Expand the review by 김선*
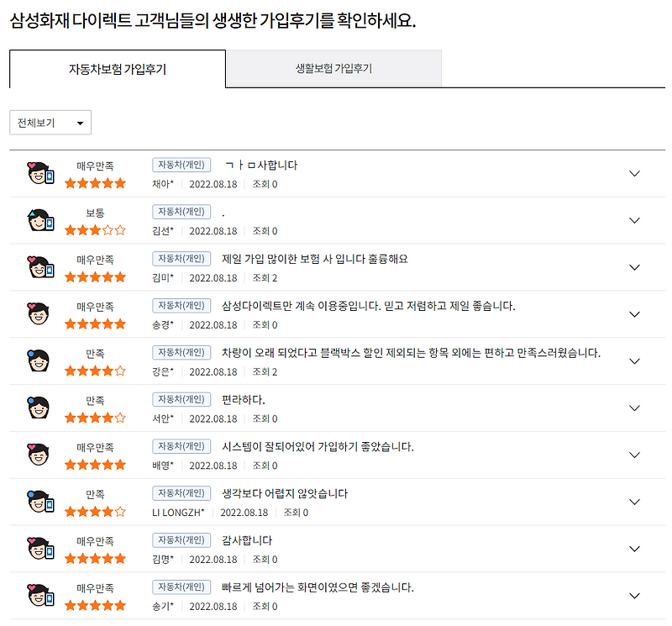Viewport: 672px width, 626px height. (x=634, y=220)
